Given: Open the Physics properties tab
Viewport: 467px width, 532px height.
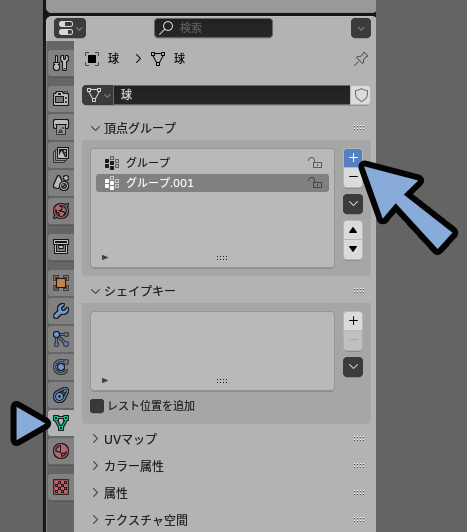Looking at the screenshot, I should pyautogui.click(x=61, y=367).
